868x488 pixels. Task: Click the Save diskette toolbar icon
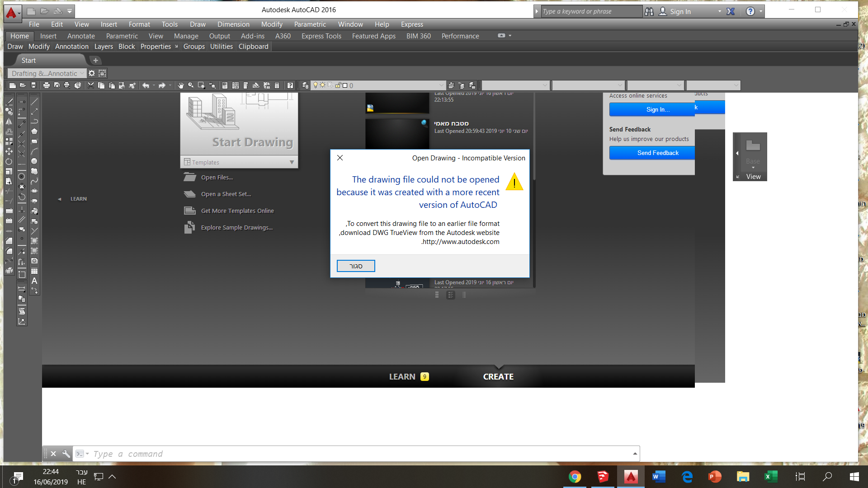tap(33, 85)
